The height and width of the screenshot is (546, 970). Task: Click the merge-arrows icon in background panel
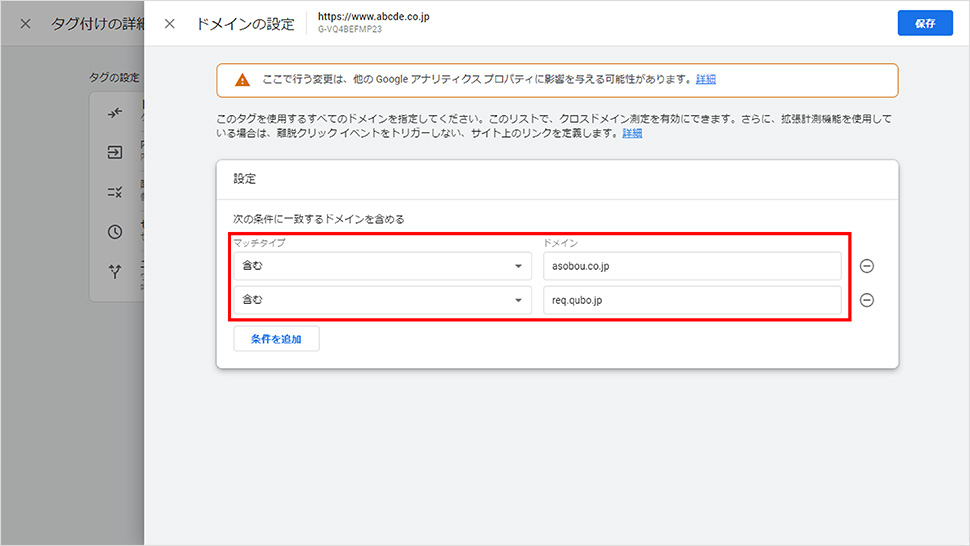tap(114, 113)
